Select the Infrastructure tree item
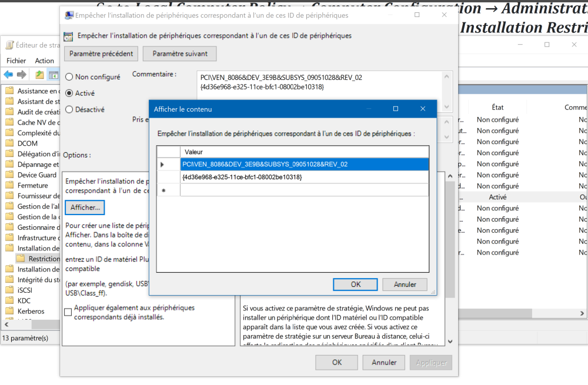The height and width of the screenshot is (385, 588). (39, 237)
